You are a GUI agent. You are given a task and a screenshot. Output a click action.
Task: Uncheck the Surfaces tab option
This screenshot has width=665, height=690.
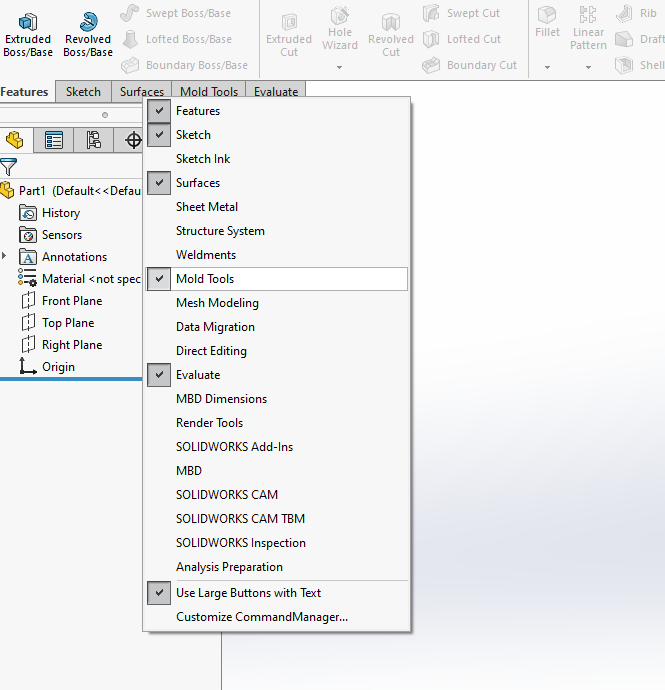[276, 183]
